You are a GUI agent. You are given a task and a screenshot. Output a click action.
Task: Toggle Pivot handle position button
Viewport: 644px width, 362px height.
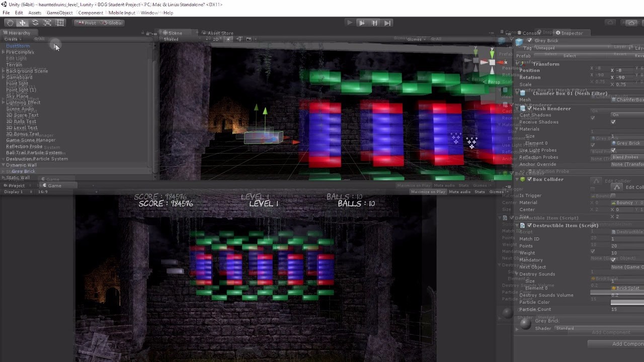tap(87, 23)
